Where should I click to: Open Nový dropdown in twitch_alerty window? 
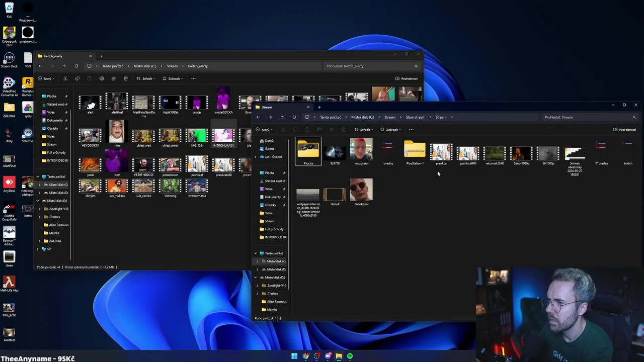pos(47,78)
